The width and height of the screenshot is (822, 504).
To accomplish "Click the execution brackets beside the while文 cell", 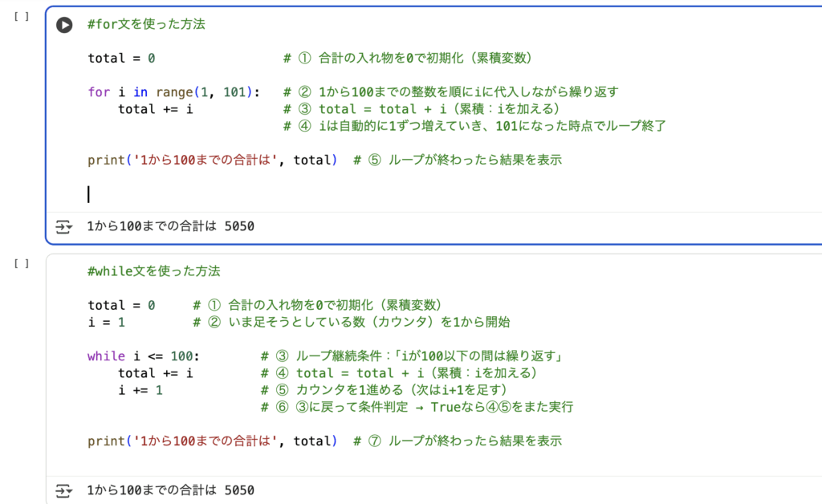I will point(22,263).
